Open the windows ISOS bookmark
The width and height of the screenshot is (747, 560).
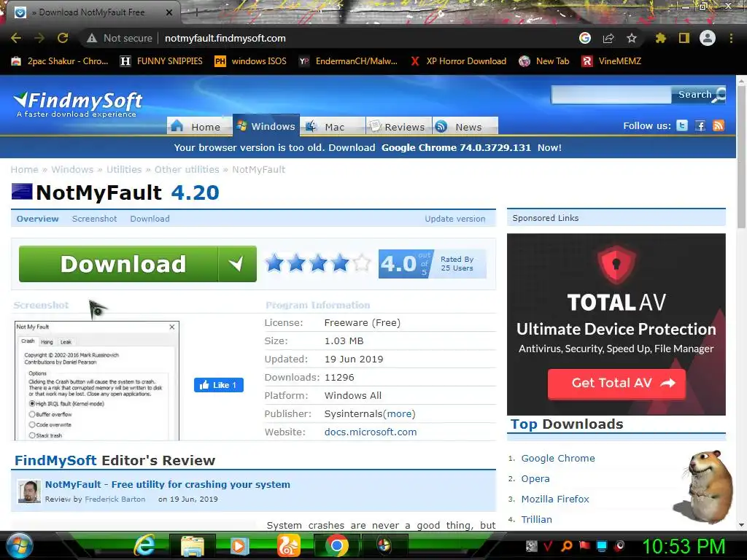click(x=251, y=61)
